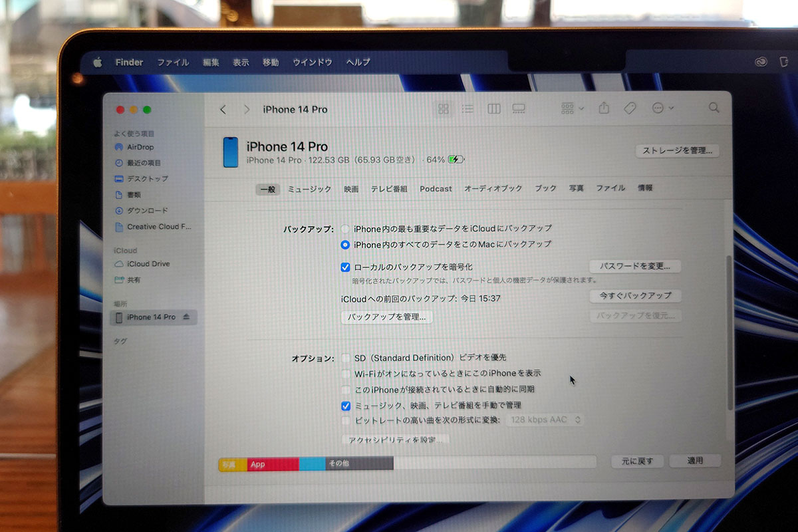
Task: Open the 128 kbps AAC dropdown
Action: tap(545, 420)
